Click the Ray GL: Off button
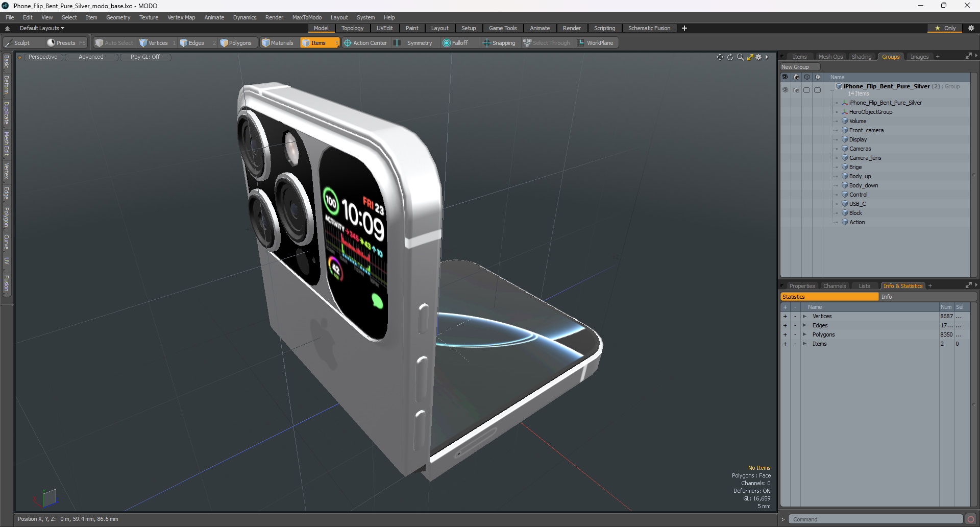This screenshot has height=527, width=980. tap(145, 57)
